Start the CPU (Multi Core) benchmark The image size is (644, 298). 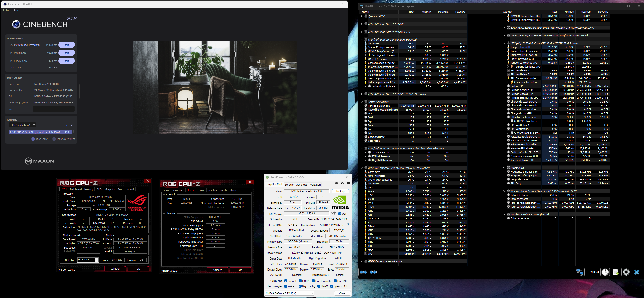[66, 53]
